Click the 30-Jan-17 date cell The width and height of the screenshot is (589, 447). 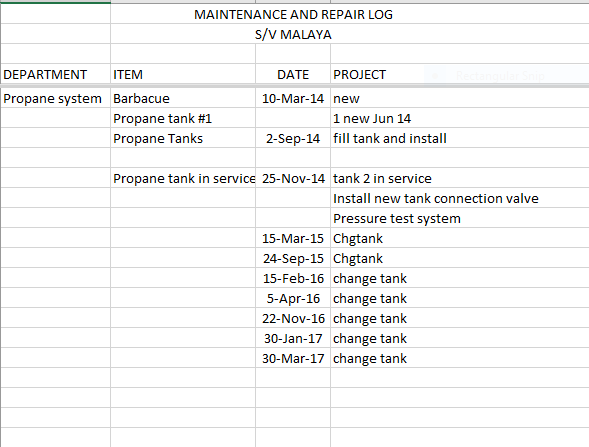(x=293, y=338)
